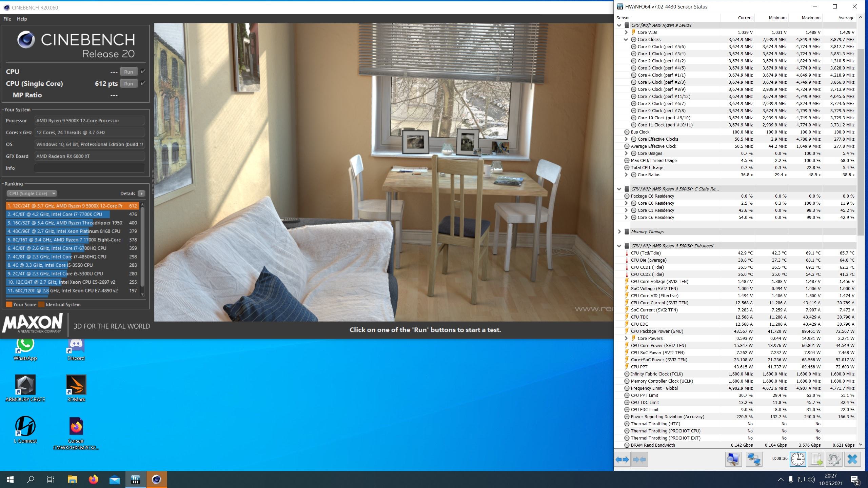Viewport: 868px width, 488px height.
Task: Click the HWiNFO shrink-columns arrows icon
Action: click(639, 460)
